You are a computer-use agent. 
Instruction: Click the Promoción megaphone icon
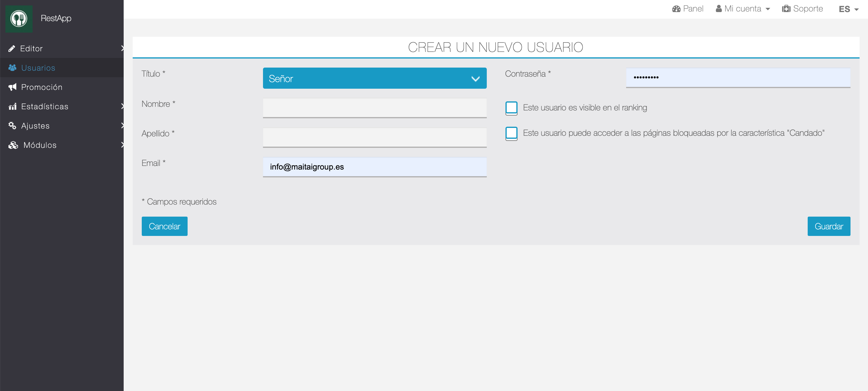12,87
